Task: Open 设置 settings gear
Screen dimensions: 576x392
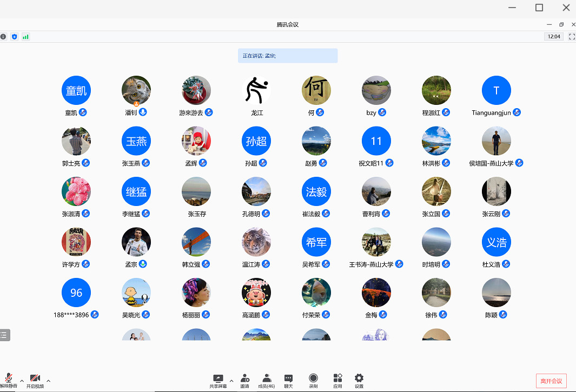Action: coord(359,380)
